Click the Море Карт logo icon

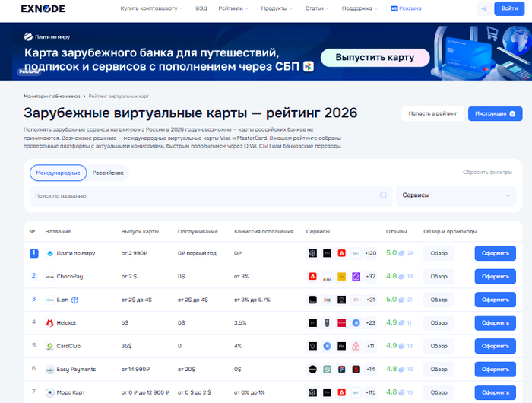(50, 392)
